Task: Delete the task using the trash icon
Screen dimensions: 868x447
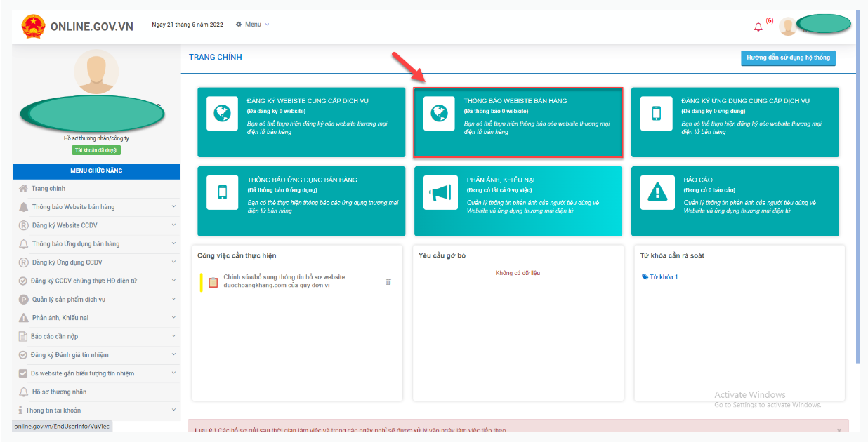Action: (388, 282)
